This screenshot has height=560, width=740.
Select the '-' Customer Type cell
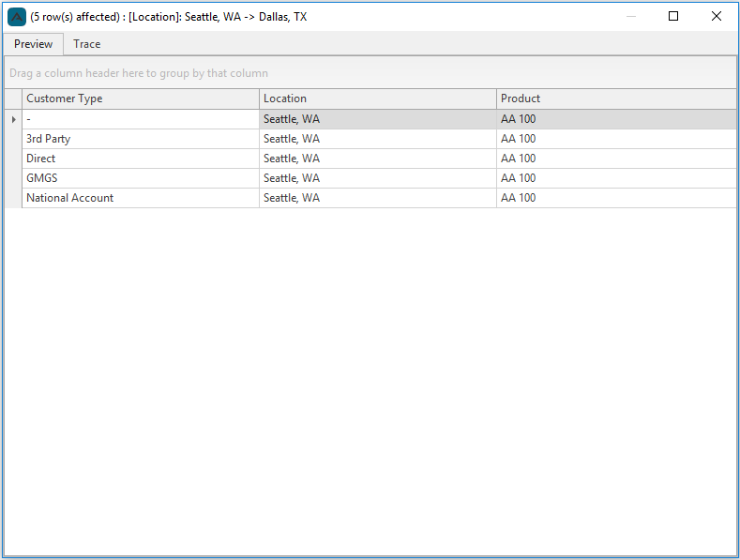coord(141,119)
